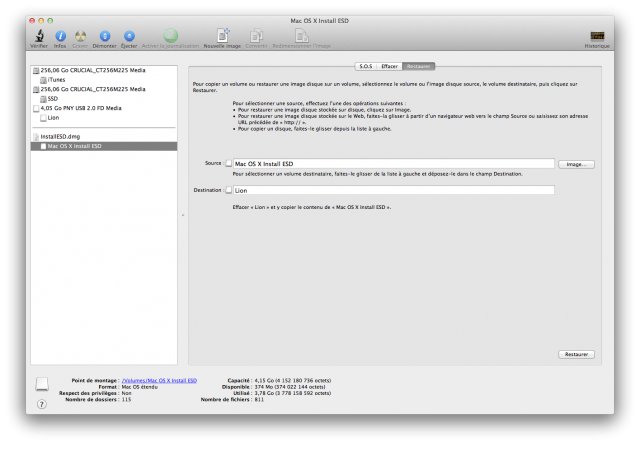Click the Éjecter eject icon
Screen dimensions: 640x450
(129, 36)
